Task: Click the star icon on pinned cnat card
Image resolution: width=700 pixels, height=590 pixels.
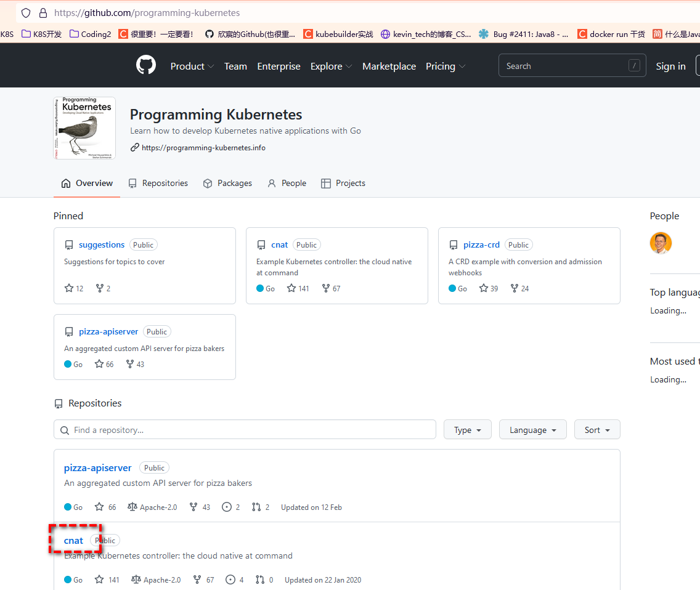Action: [x=291, y=288]
